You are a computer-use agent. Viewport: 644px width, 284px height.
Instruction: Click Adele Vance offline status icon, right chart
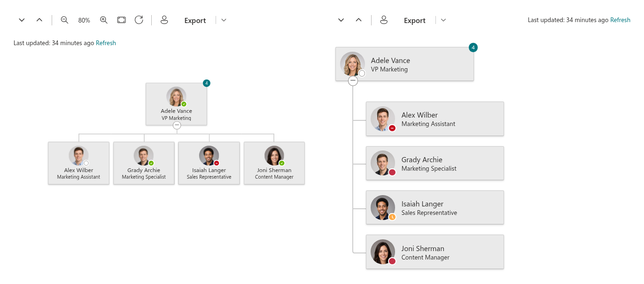click(x=362, y=73)
